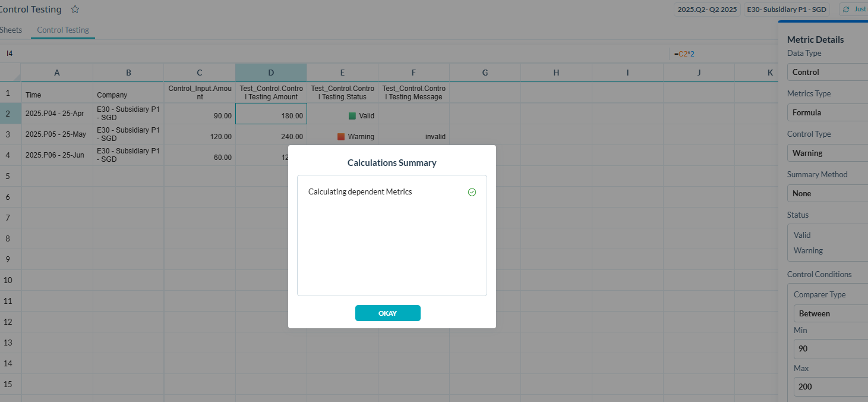The image size is (868, 402).
Task: Open the E30 - Subsidiary P1 - SGD entity selector
Action: point(786,9)
